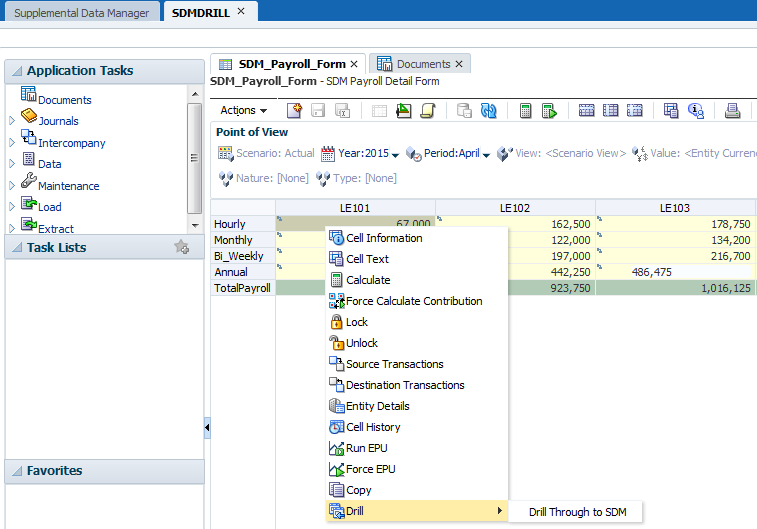The height and width of the screenshot is (529, 757).
Task: Open the Intercompany link
Action: pyautogui.click(x=71, y=143)
